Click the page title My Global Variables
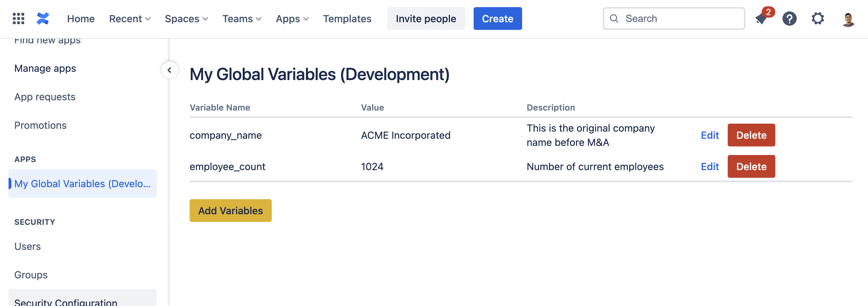Viewport: 868px width, 306px height. (x=319, y=74)
